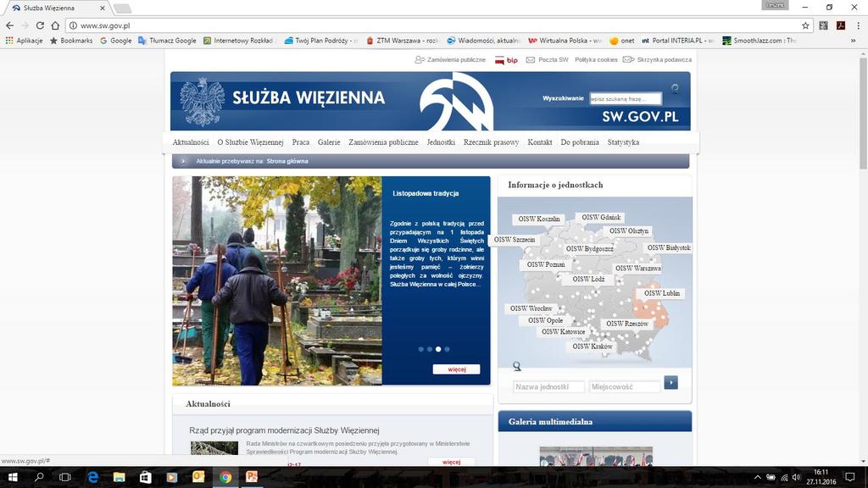Open PowerPoint from the taskbar

click(252, 477)
